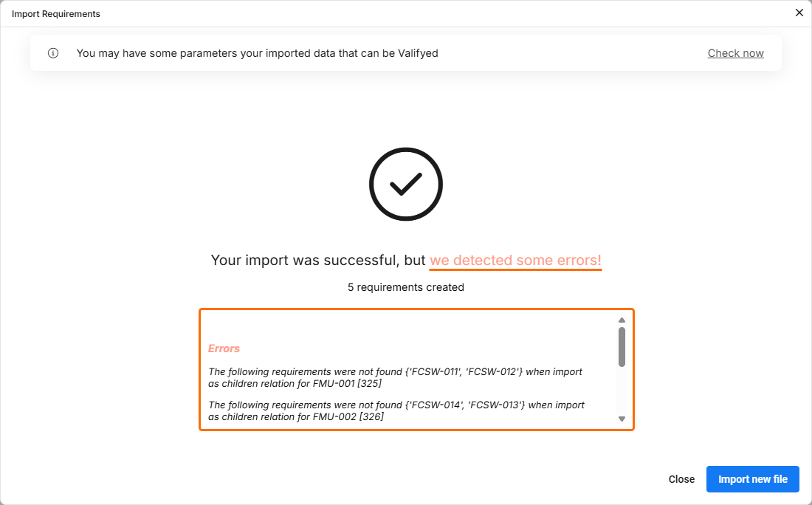
Task: Open the "Check now" link
Action: [735, 53]
